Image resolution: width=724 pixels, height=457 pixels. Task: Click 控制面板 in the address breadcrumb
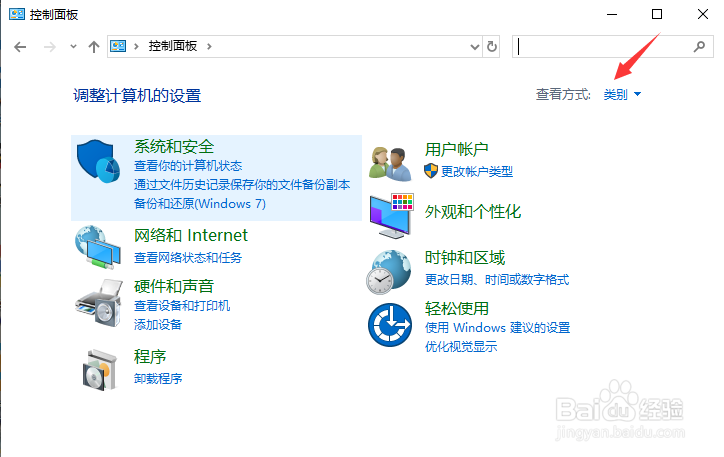[x=173, y=46]
